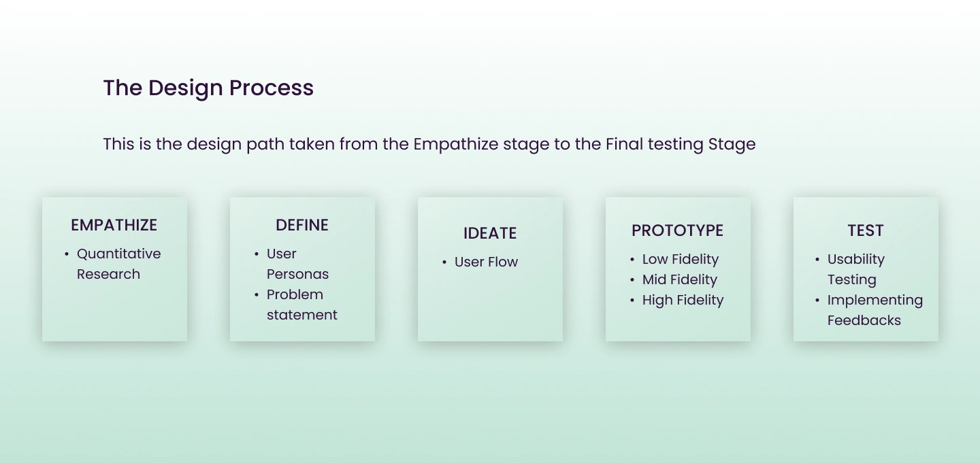Viewport: 980px width, 463px height.
Task: Click the Implementing Feedbacks bullet
Action: pos(875,310)
